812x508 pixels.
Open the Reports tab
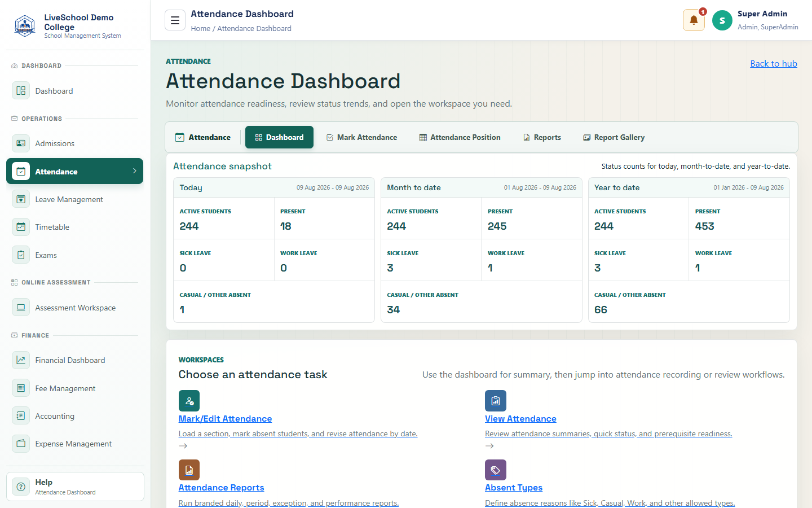pos(542,137)
